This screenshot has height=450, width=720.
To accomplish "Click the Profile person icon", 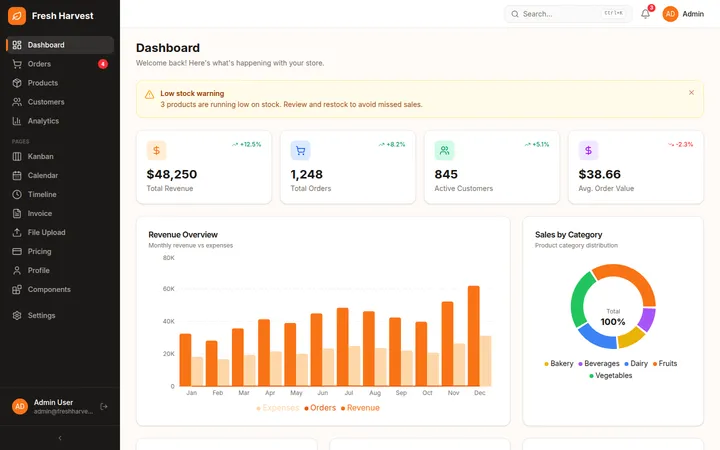I will tap(17, 270).
